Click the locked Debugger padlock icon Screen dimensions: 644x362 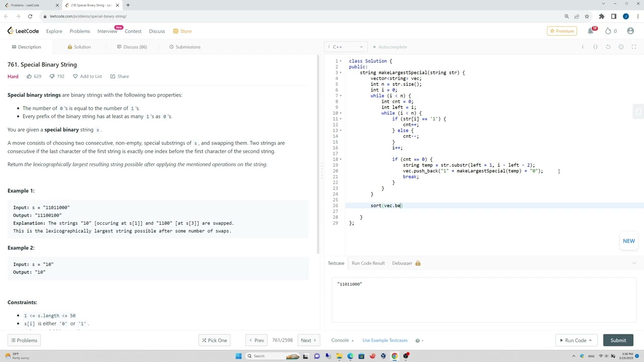point(418,263)
